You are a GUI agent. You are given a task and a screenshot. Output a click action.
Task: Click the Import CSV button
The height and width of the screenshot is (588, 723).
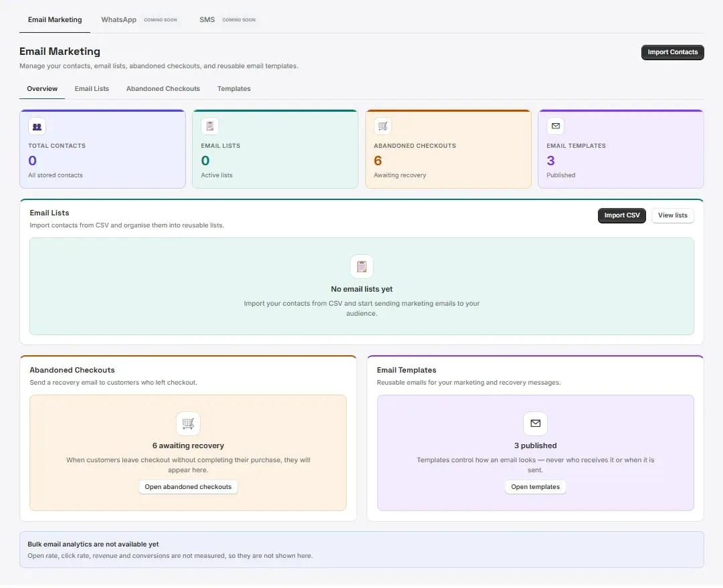tap(623, 216)
